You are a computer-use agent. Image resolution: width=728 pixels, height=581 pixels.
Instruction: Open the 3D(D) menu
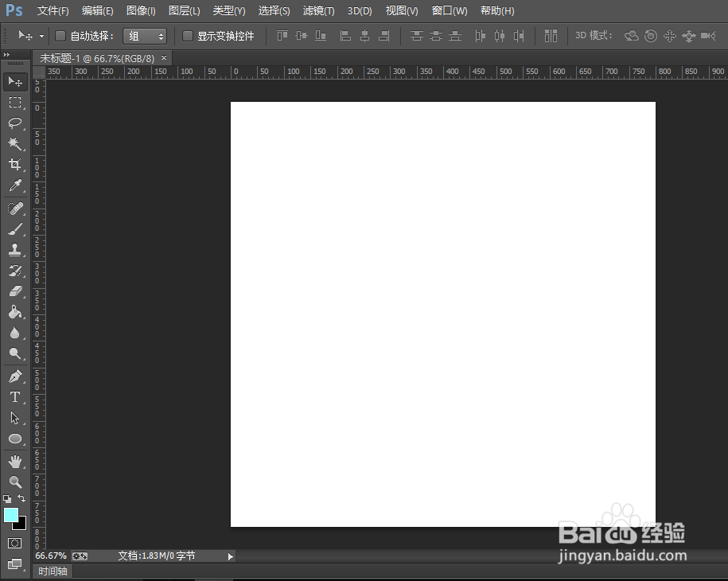click(360, 10)
